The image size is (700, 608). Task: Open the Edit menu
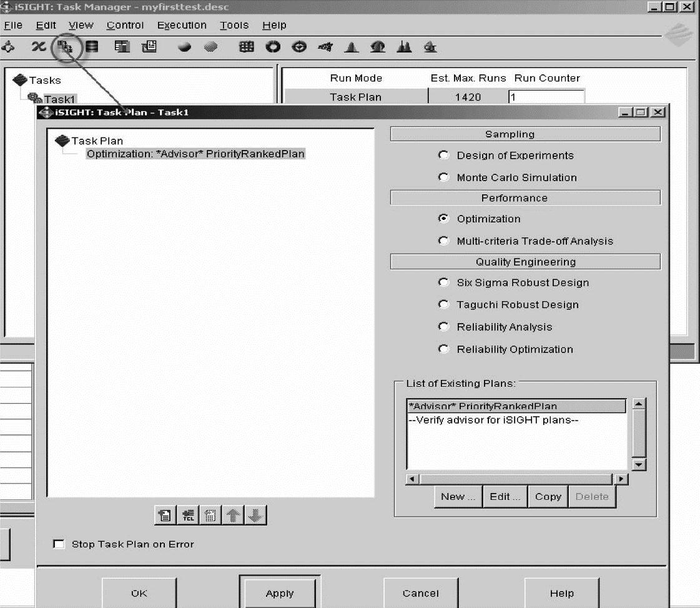click(46, 26)
